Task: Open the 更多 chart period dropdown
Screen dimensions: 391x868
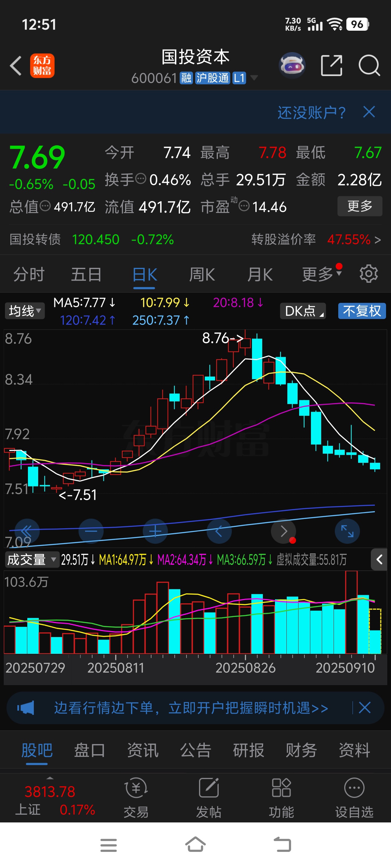Action: pos(322,274)
